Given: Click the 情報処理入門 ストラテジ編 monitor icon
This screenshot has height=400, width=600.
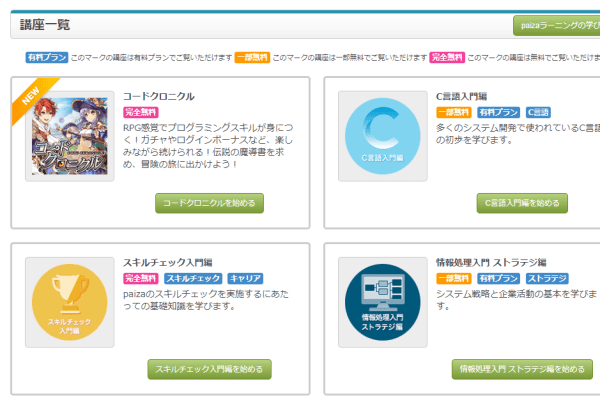Looking at the screenshot, I should point(382,306).
